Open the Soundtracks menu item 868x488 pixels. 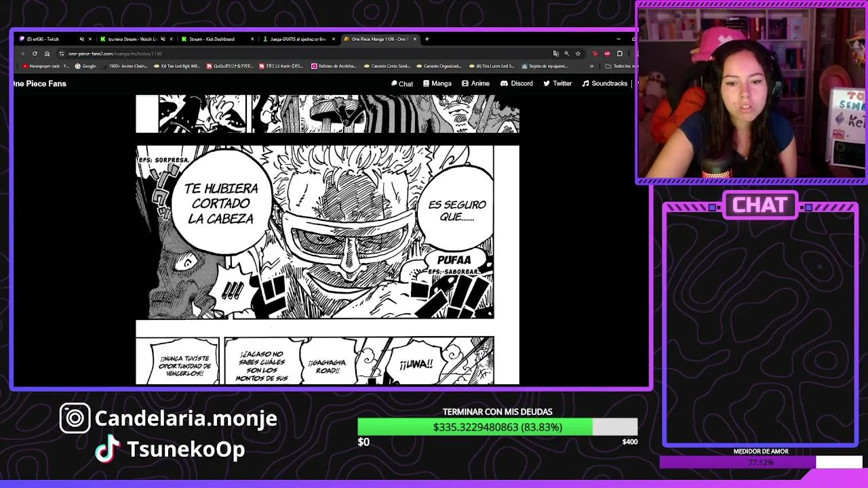point(605,83)
